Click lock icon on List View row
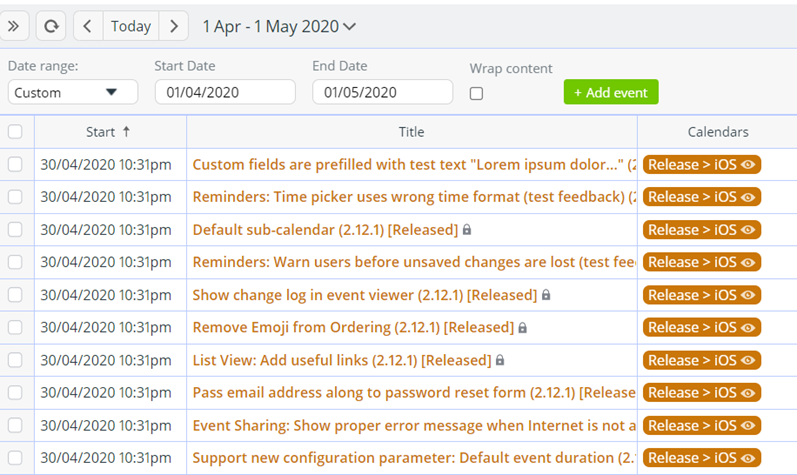The height and width of the screenshot is (475, 797). pos(500,360)
